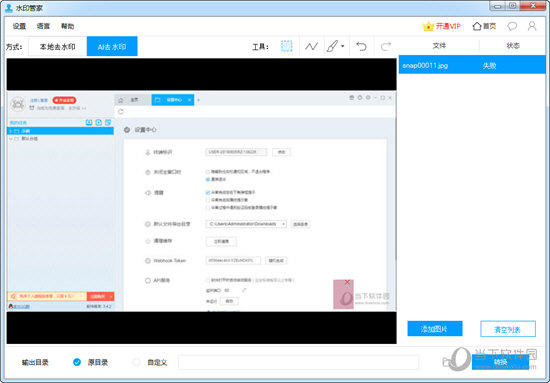Click the 失败 status of snap00011.jpg
Image resolution: width=550 pixels, height=383 pixels.
(489, 66)
